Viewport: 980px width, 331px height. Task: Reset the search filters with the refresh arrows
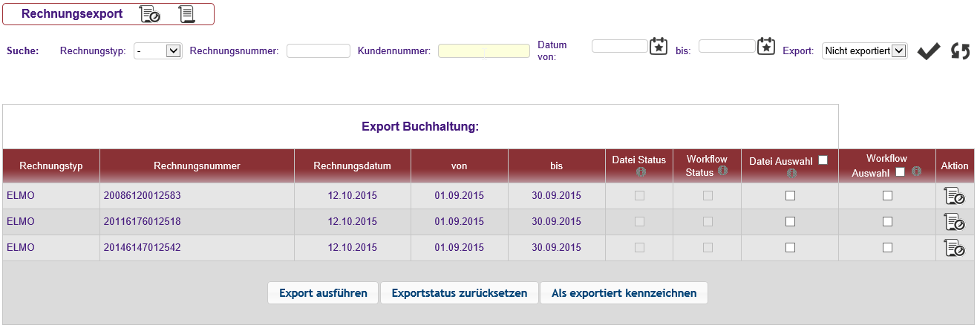click(x=961, y=51)
